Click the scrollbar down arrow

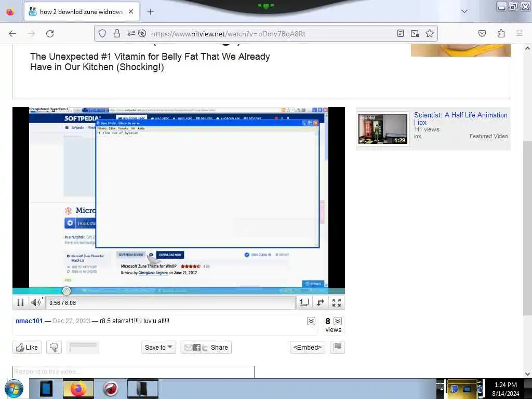click(x=527, y=374)
